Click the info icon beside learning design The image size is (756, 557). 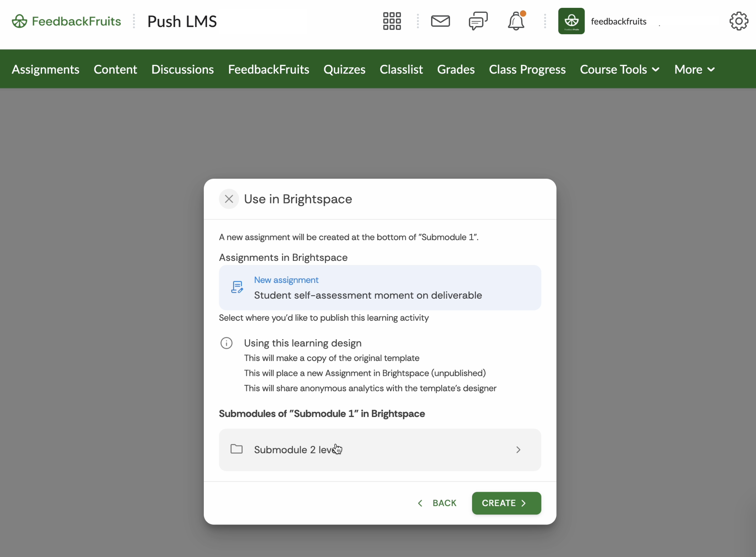(x=226, y=343)
